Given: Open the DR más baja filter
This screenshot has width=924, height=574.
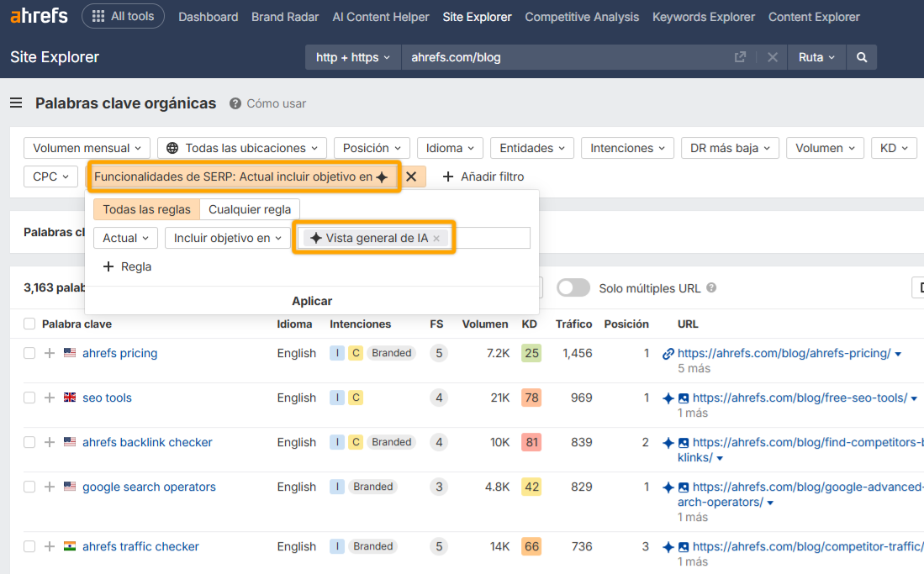Looking at the screenshot, I should 730,148.
